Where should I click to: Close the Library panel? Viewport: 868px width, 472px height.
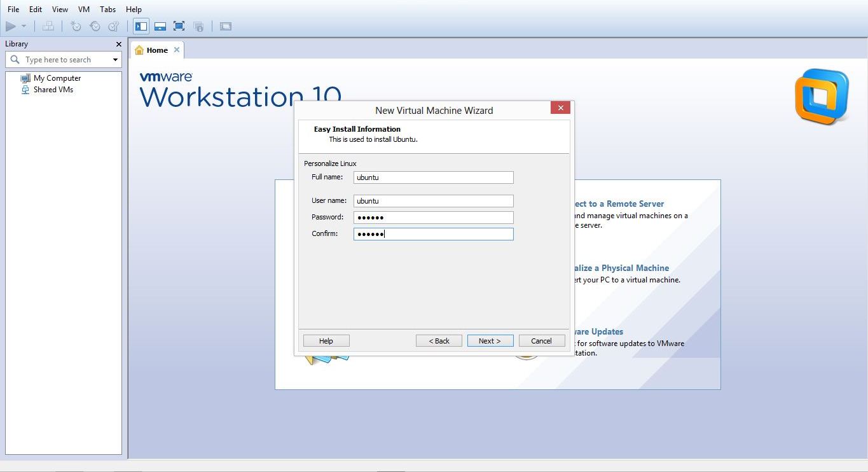coord(118,44)
